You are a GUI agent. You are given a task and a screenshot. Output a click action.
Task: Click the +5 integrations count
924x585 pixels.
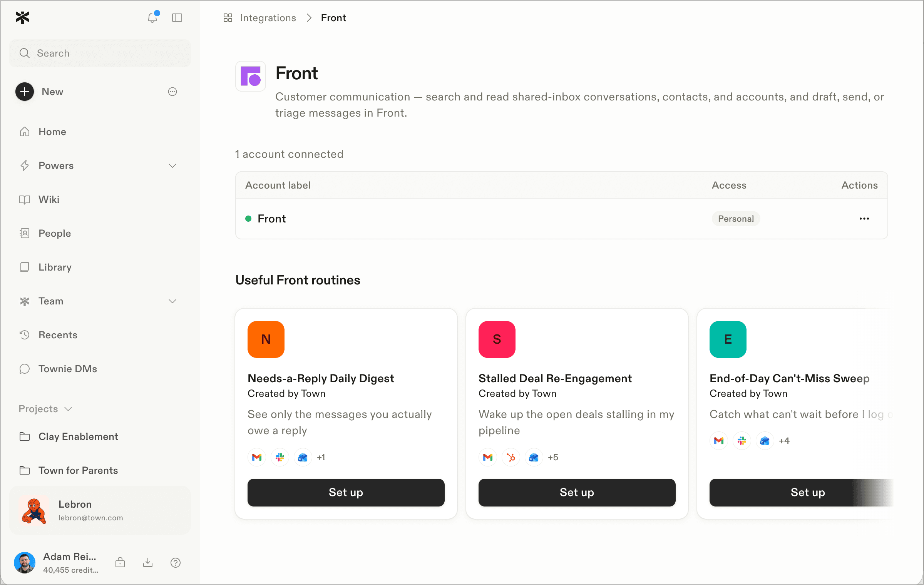pyautogui.click(x=553, y=457)
